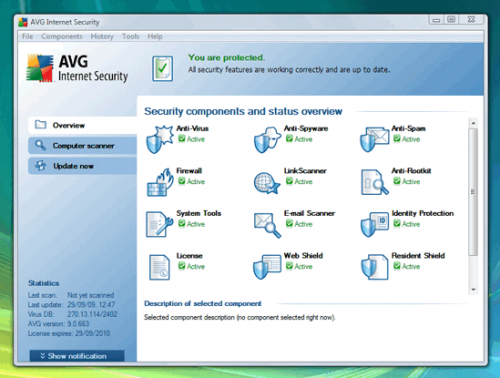
Task: Minimize the AVG Internet Security window
Action: [436, 20]
